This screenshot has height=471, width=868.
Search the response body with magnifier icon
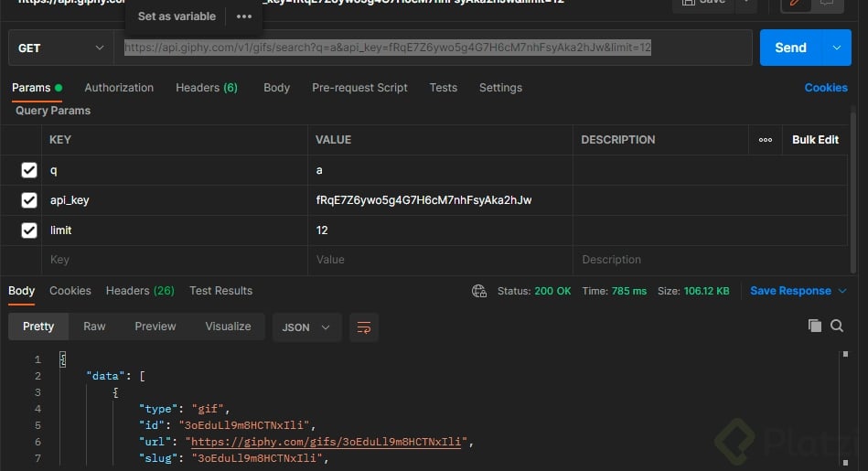(x=837, y=326)
